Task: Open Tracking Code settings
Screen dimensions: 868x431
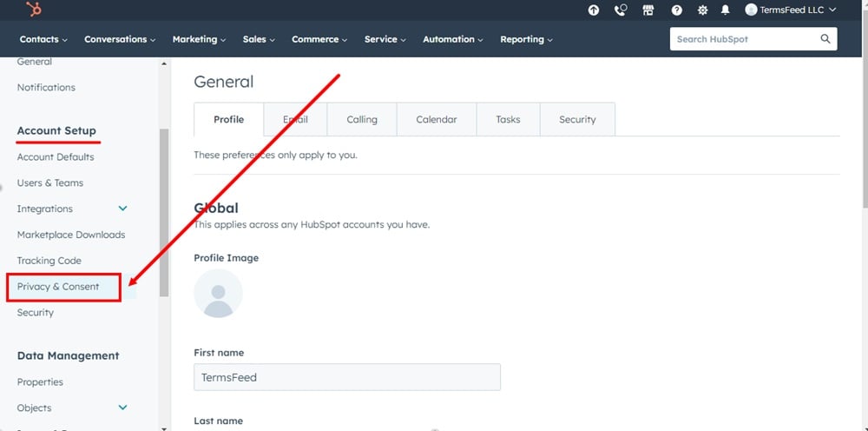Action: point(49,261)
